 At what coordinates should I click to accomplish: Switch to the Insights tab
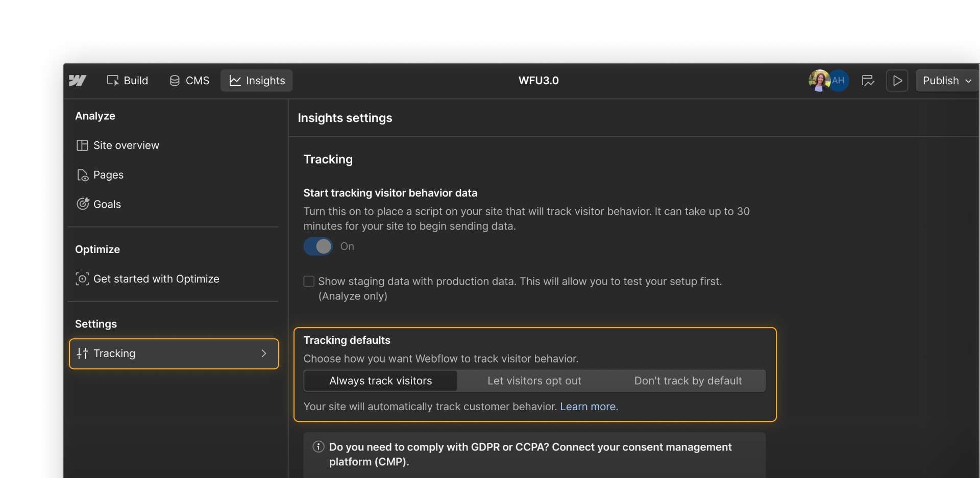point(256,80)
